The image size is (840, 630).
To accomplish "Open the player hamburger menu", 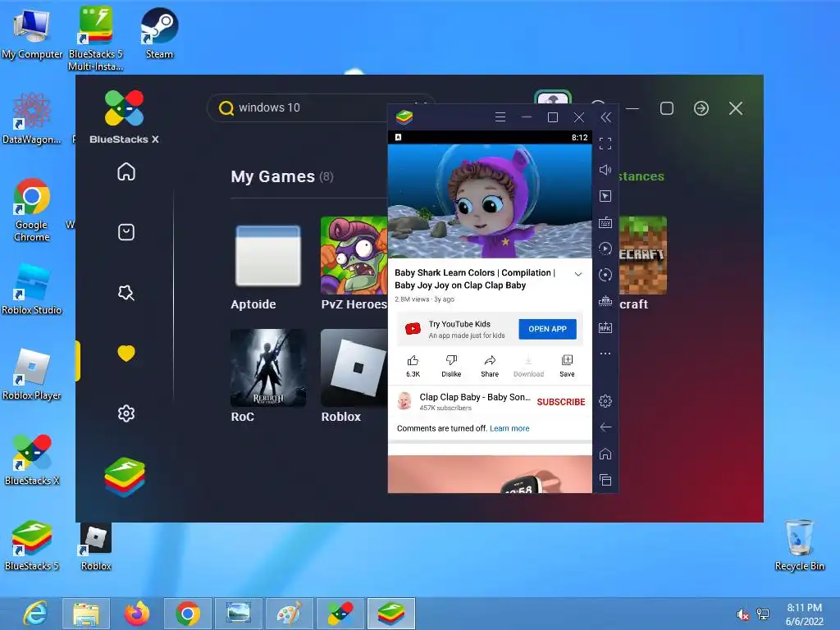I will pyautogui.click(x=500, y=116).
